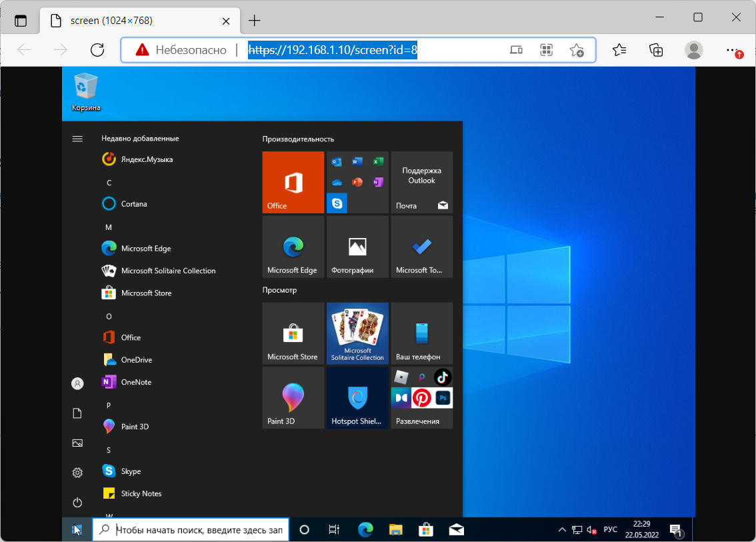This screenshot has height=542, width=756.
Task: Open Office entry in the app list
Action: coord(121,337)
